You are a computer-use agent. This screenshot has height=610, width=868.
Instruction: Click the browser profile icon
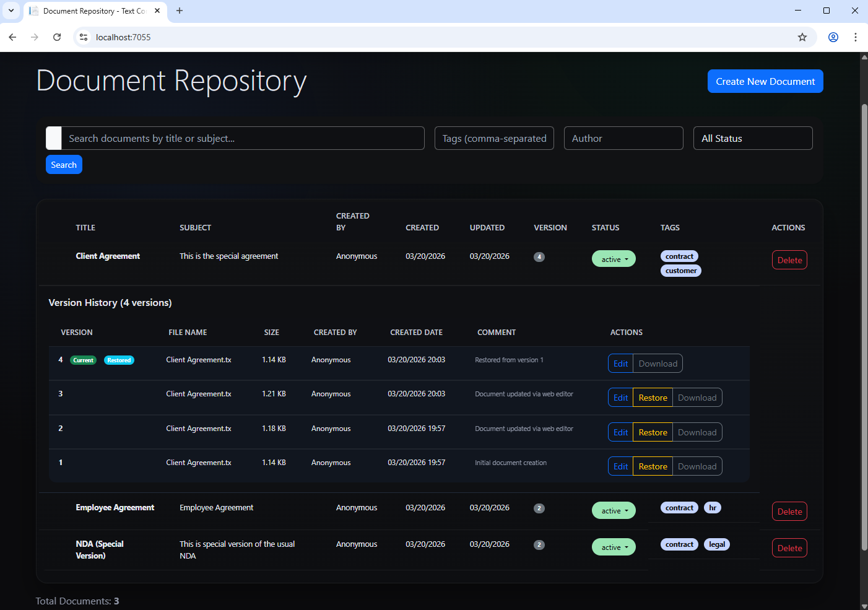833,37
